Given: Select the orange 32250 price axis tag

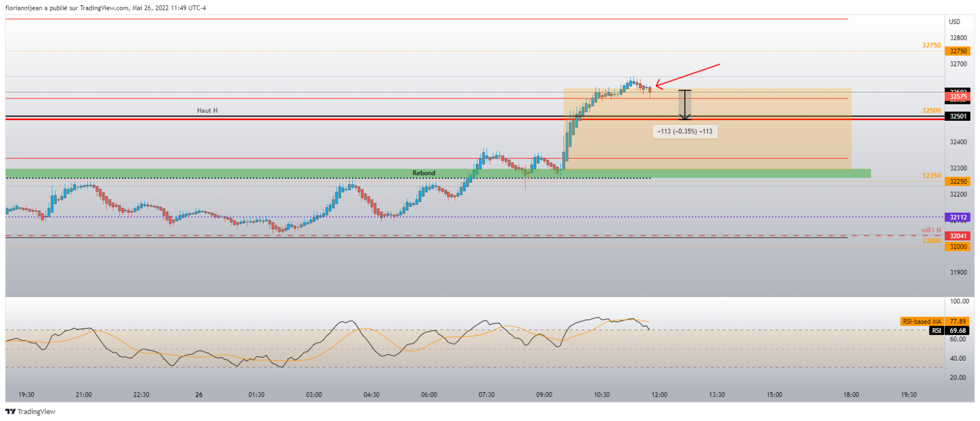Looking at the screenshot, I should click(958, 182).
